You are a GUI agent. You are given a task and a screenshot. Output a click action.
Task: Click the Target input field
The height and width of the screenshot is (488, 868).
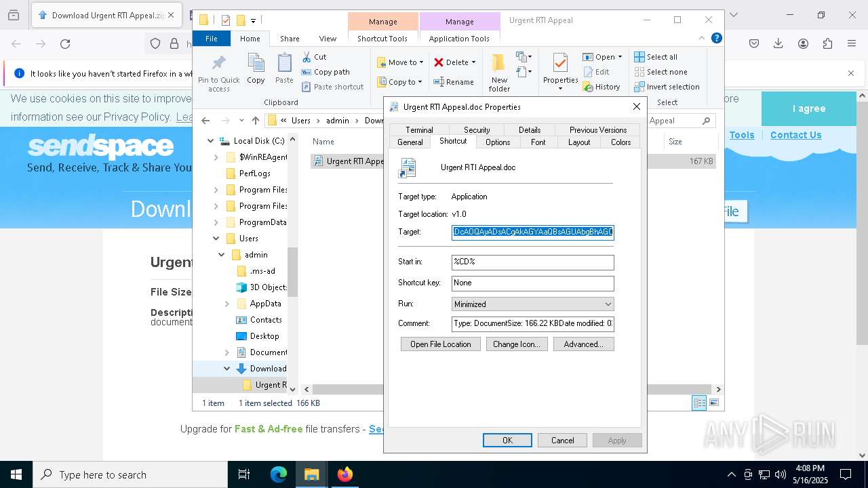[x=533, y=232]
